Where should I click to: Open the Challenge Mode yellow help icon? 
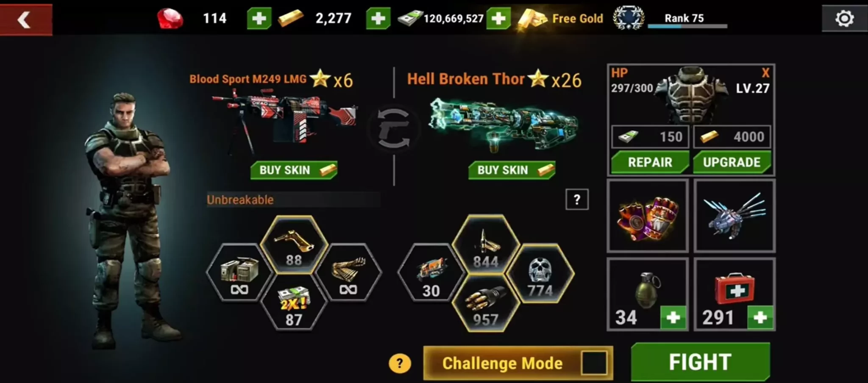tap(400, 364)
